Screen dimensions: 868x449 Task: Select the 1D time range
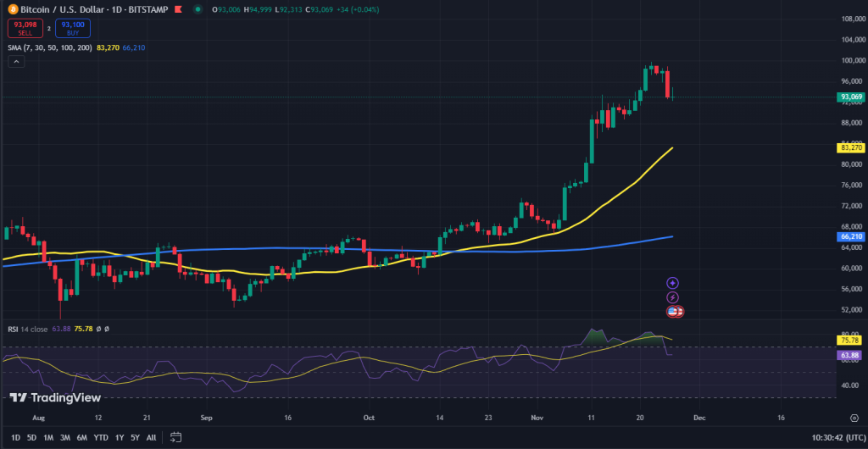[x=15, y=437]
